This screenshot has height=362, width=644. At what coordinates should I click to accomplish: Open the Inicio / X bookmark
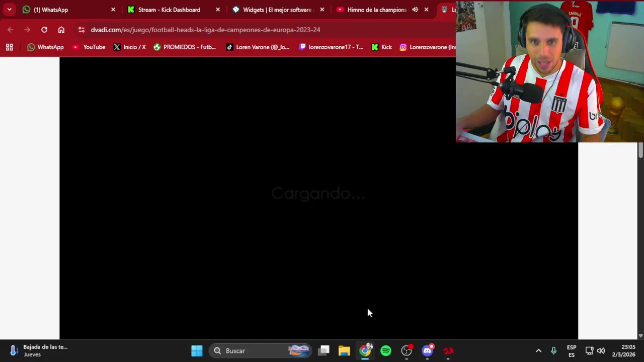pyautogui.click(x=129, y=47)
